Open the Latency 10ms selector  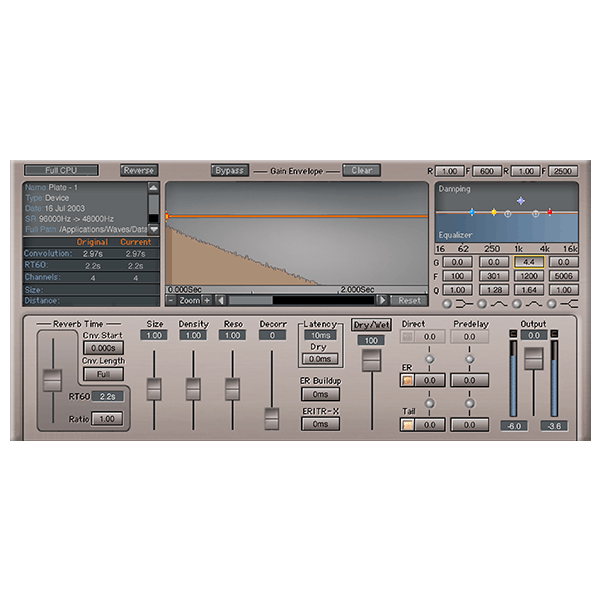coord(320,335)
